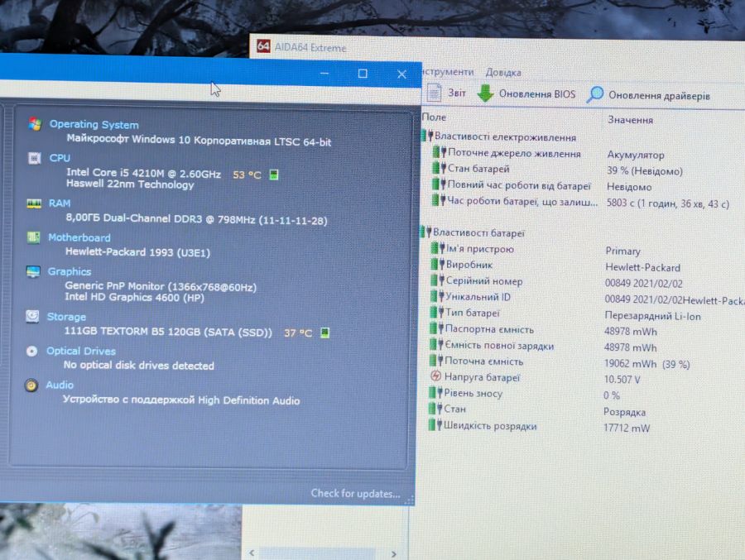The height and width of the screenshot is (560, 745).
Task: Click the Motherboard icon
Action: point(33,237)
